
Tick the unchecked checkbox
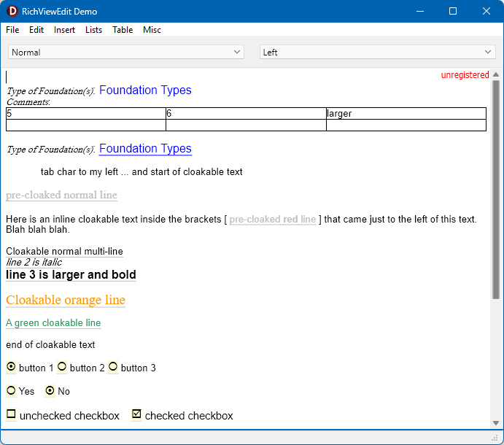point(11,414)
